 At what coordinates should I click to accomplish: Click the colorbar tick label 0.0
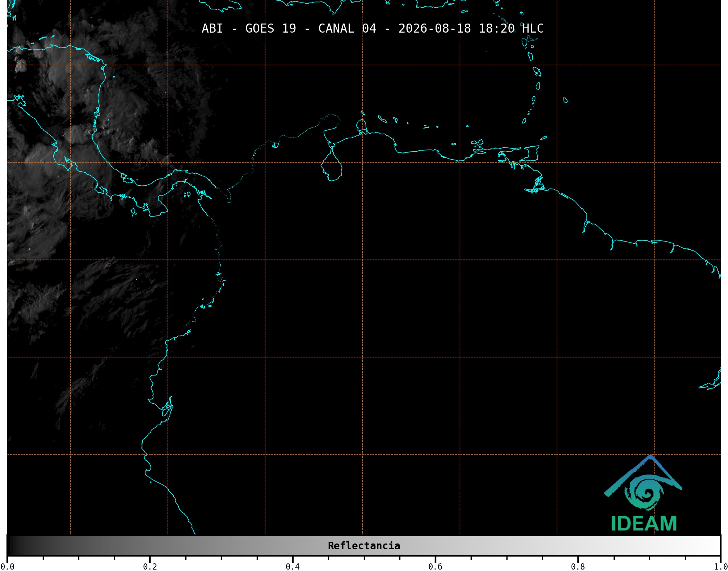tap(8, 566)
